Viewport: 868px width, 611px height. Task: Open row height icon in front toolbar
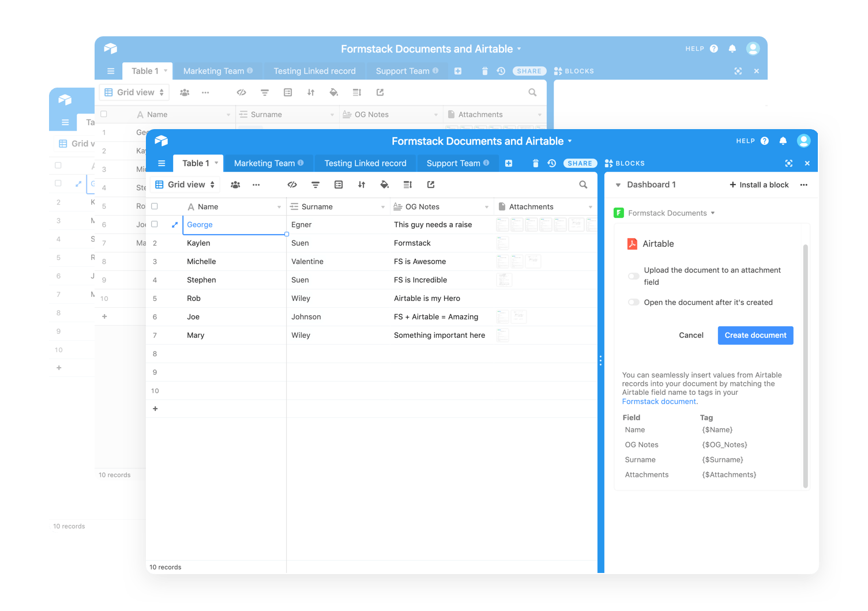click(x=408, y=184)
